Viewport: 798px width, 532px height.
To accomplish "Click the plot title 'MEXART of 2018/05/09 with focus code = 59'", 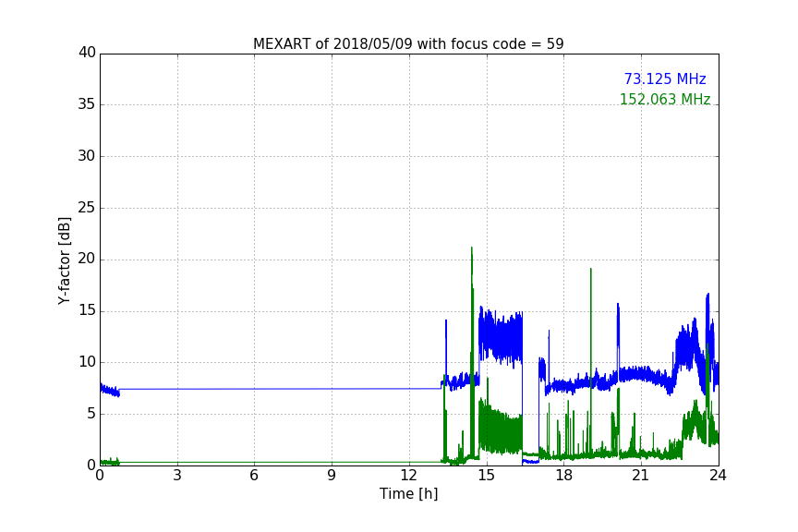I will click(x=408, y=43).
